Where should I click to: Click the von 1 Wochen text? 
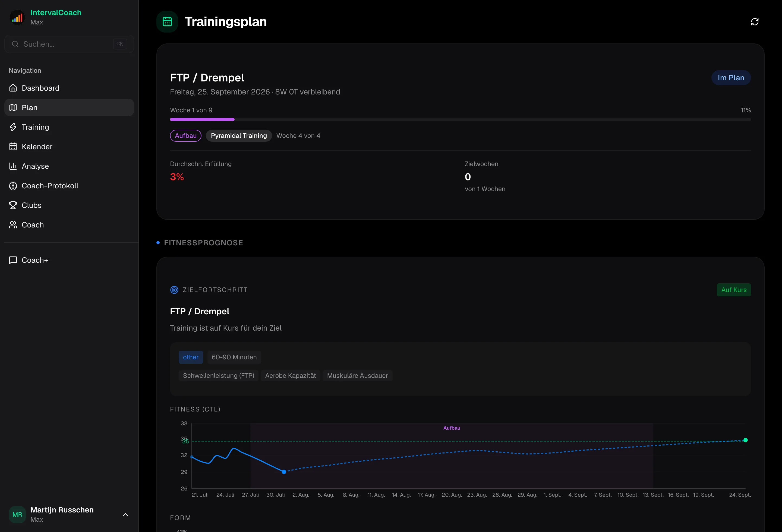(x=485, y=189)
